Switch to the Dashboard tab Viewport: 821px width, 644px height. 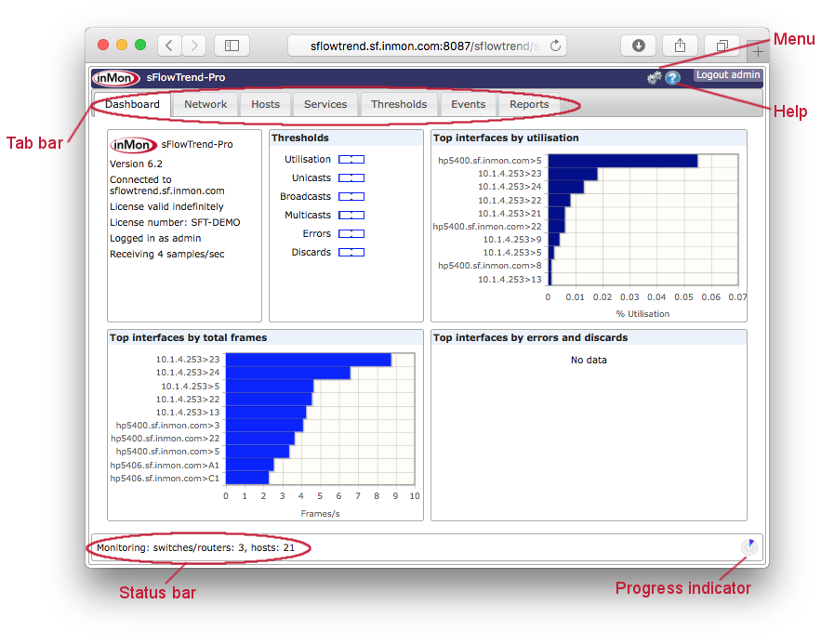132,104
